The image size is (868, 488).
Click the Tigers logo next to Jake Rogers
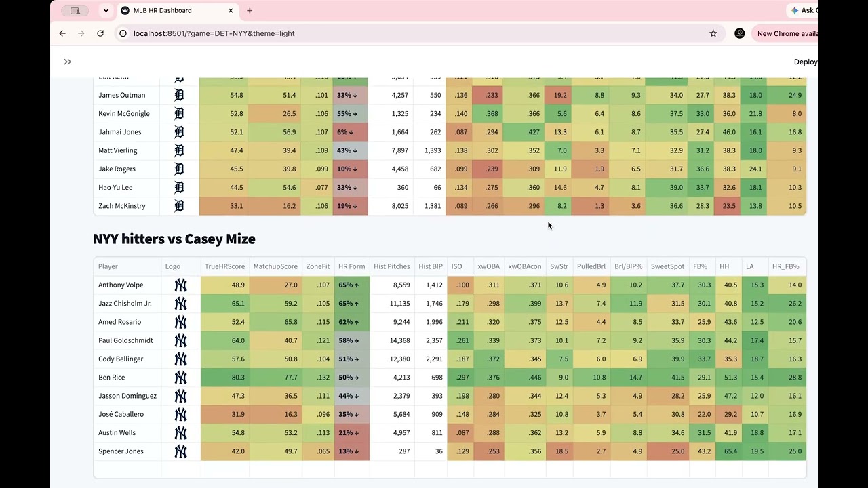[x=179, y=169]
